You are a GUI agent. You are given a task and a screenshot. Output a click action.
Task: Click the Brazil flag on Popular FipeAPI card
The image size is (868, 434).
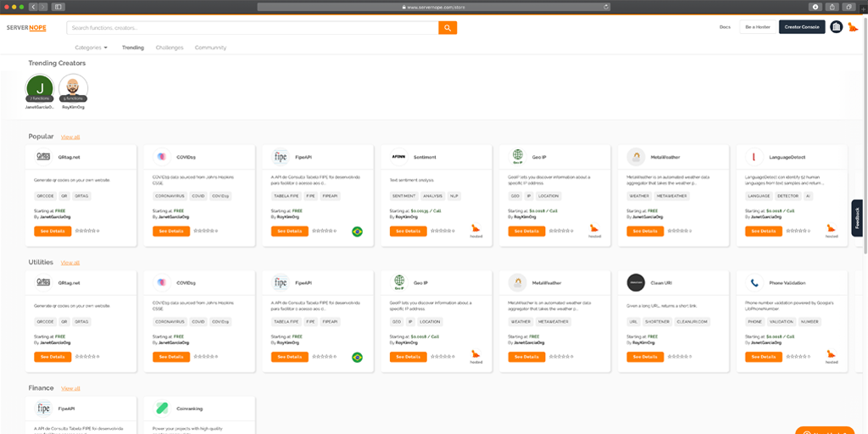(x=357, y=231)
